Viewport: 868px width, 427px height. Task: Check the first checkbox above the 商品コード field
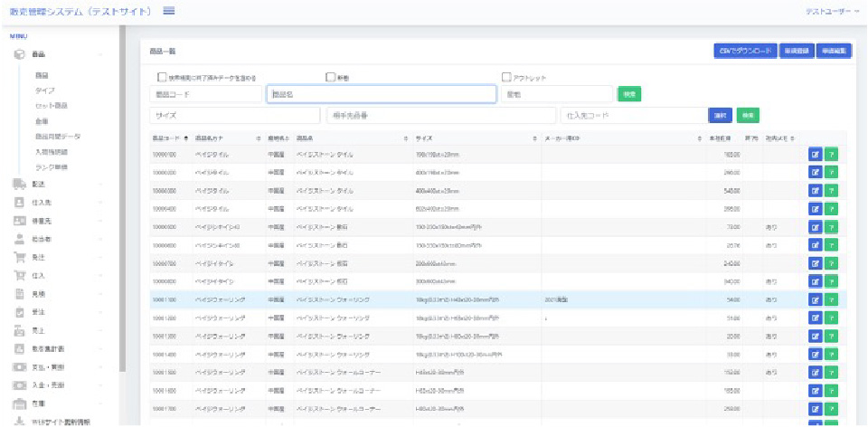163,78
